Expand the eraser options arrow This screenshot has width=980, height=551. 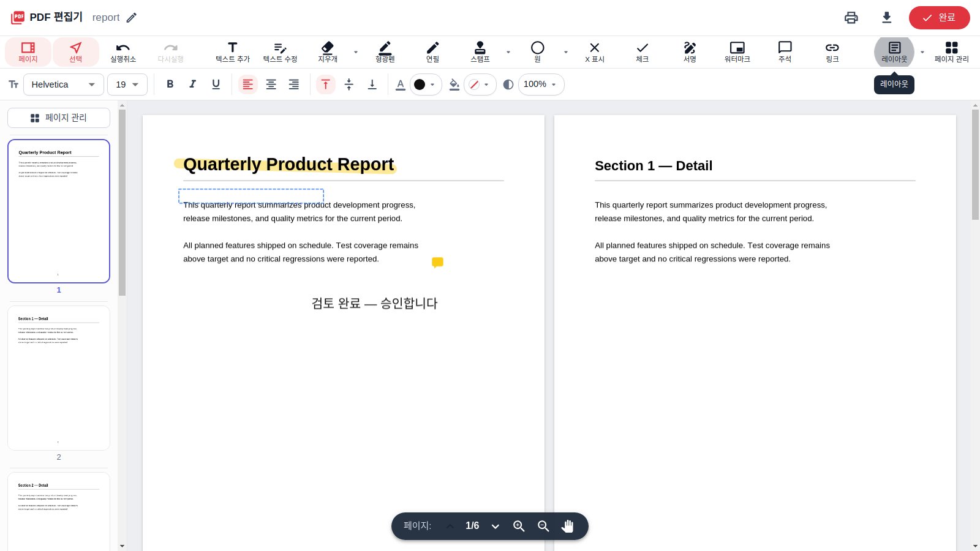356,52
